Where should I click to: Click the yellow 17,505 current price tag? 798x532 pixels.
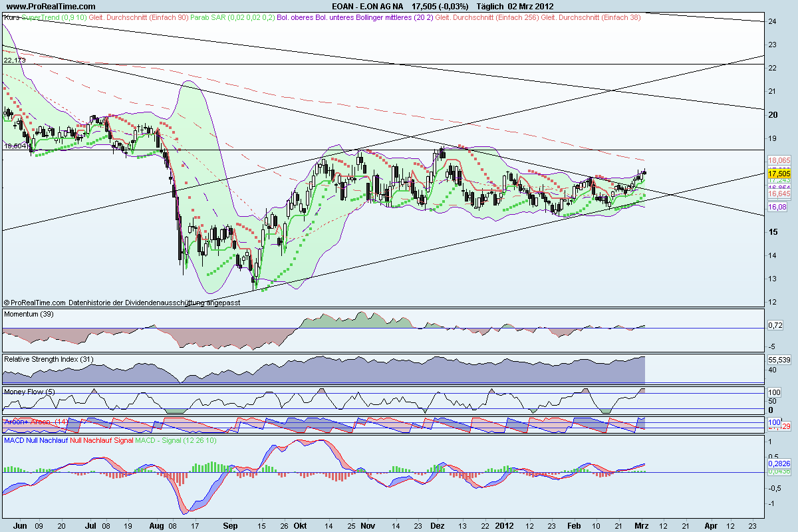[x=778, y=173]
